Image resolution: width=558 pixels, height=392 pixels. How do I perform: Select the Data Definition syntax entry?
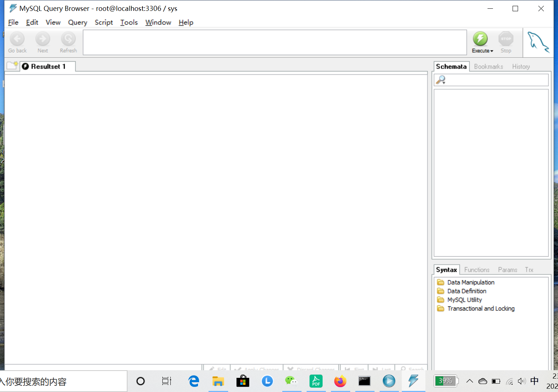point(467,291)
